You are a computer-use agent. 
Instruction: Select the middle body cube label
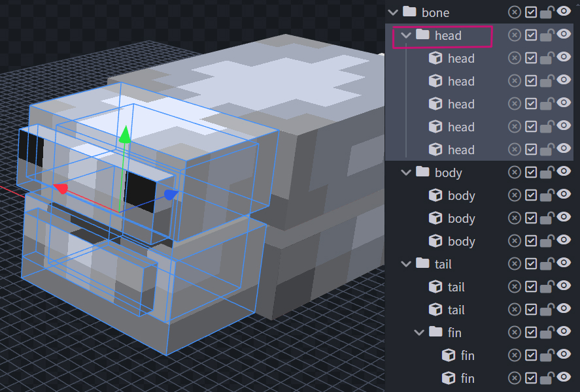461,219
